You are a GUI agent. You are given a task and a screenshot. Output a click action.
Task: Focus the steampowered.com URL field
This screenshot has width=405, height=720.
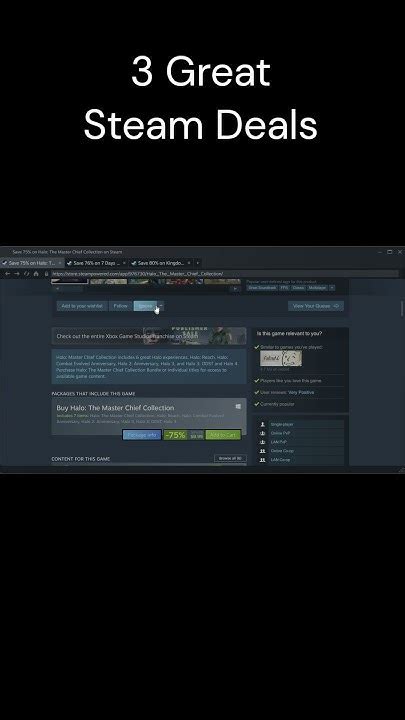tap(224, 274)
